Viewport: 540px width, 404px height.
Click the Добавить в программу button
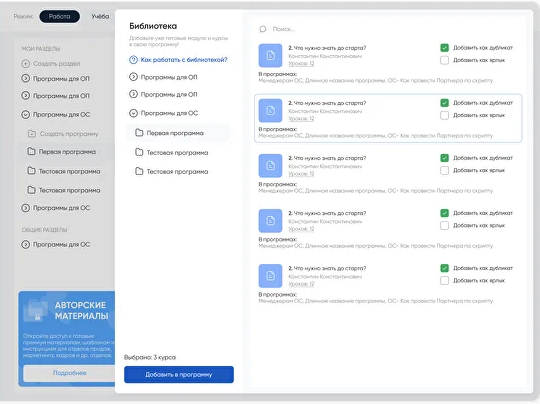point(179,374)
